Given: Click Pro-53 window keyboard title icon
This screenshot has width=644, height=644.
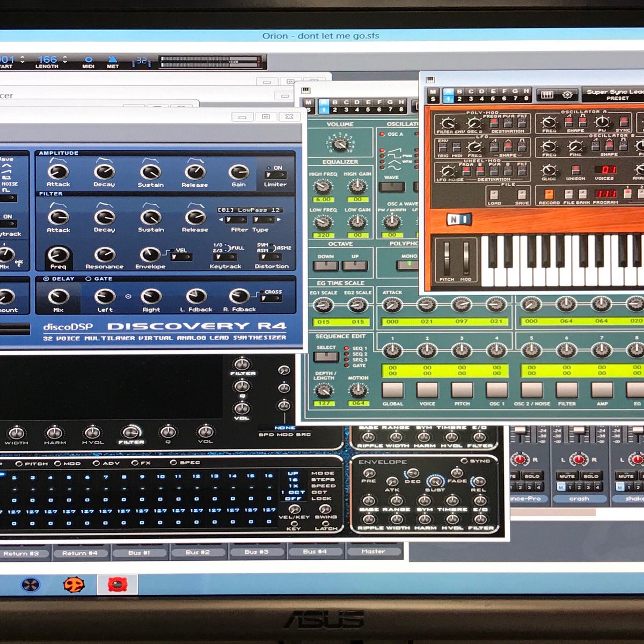Looking at the screenshot, I should [x=430, y=80].
